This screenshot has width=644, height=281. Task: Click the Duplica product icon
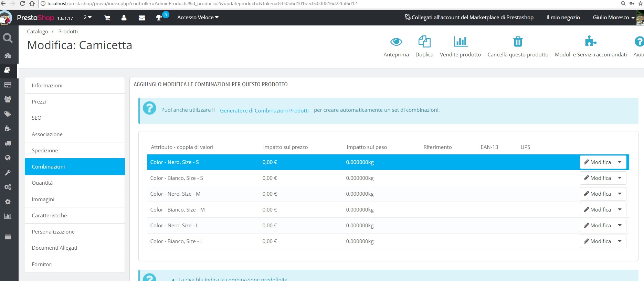click(x=424, y=42)
